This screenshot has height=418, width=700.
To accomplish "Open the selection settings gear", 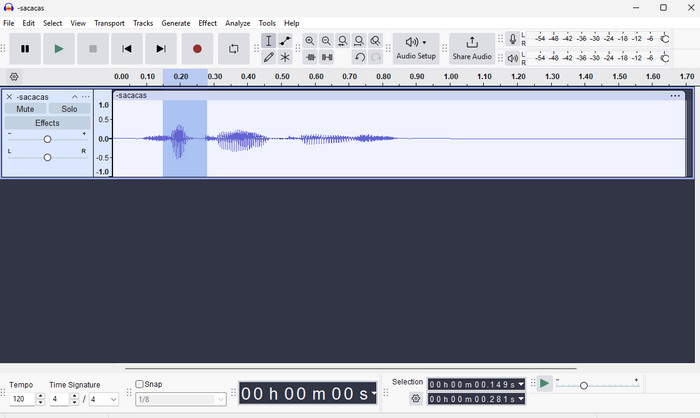I will coord(416,398).
